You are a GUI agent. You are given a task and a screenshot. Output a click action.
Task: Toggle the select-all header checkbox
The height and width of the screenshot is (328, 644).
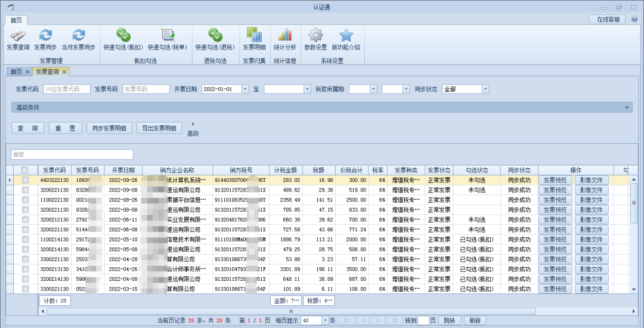(24, 170)
